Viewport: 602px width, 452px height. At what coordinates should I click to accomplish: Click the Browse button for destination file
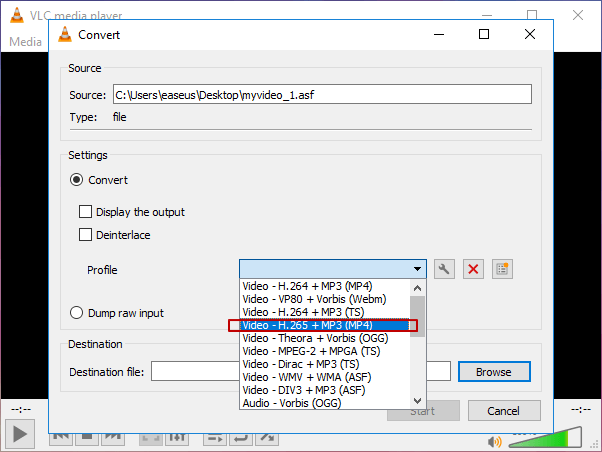click(x=493, y=372)
